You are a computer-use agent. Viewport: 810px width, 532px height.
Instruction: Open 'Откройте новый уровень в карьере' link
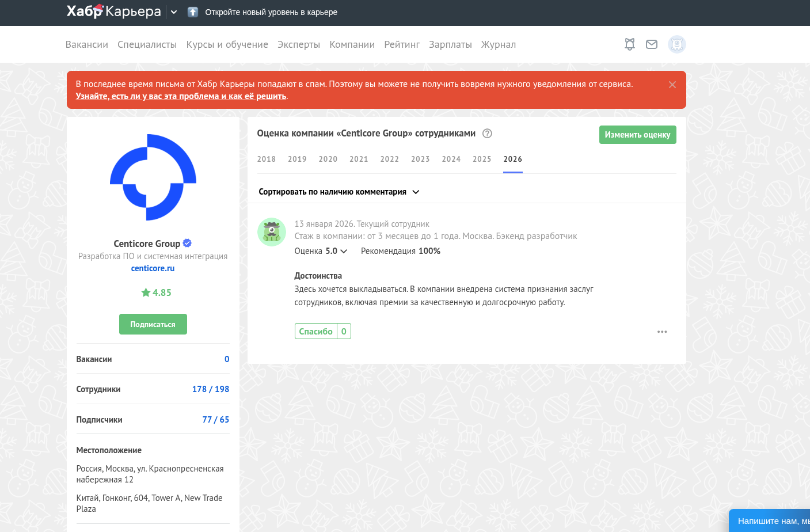coord(271,12)
